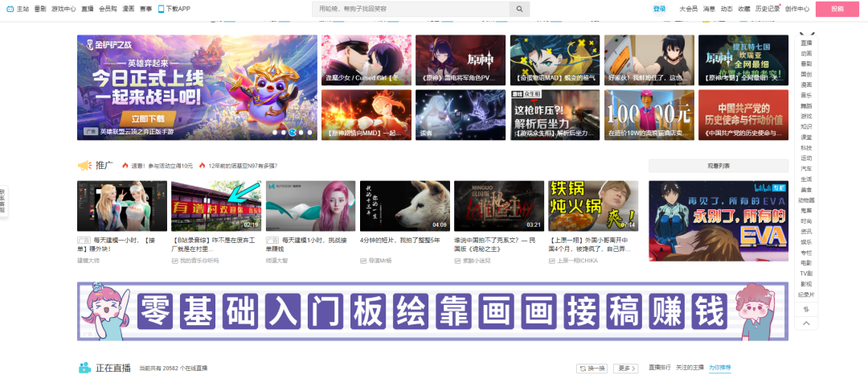Select the active third carousel dot
The width and height of the screenshot is (868, 379).
tap(293, 133)
